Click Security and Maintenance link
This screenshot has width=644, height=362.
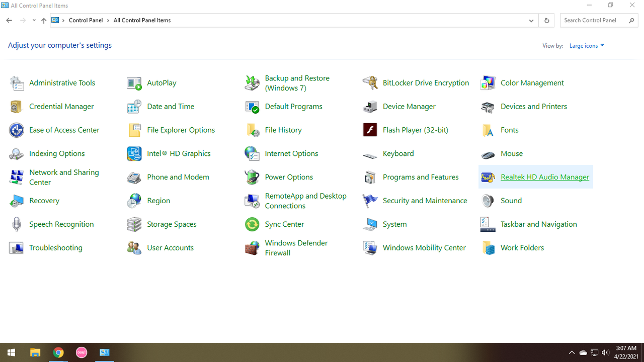(x=425, y=201)
